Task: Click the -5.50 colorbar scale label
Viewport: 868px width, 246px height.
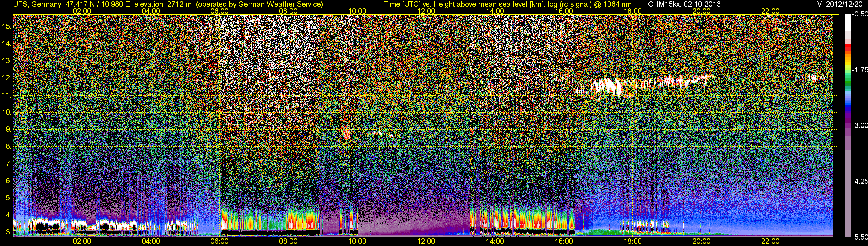Action: click(x=860, y=237)
